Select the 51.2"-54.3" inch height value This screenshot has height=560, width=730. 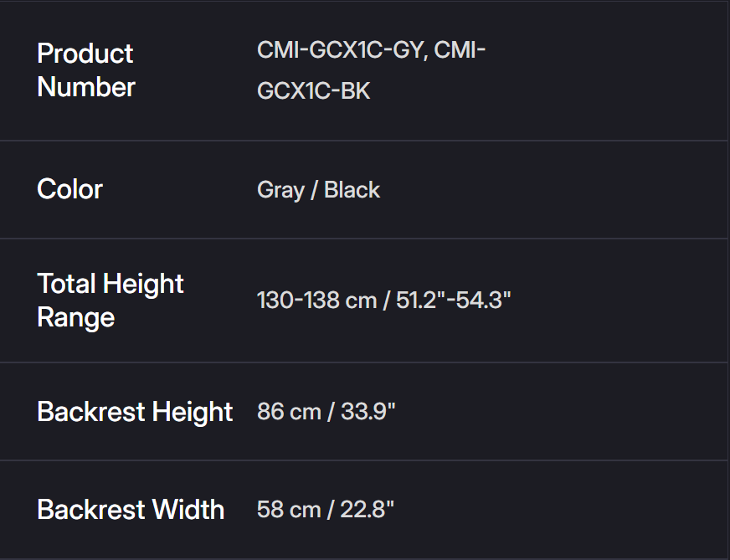click(x=453, y=300)
